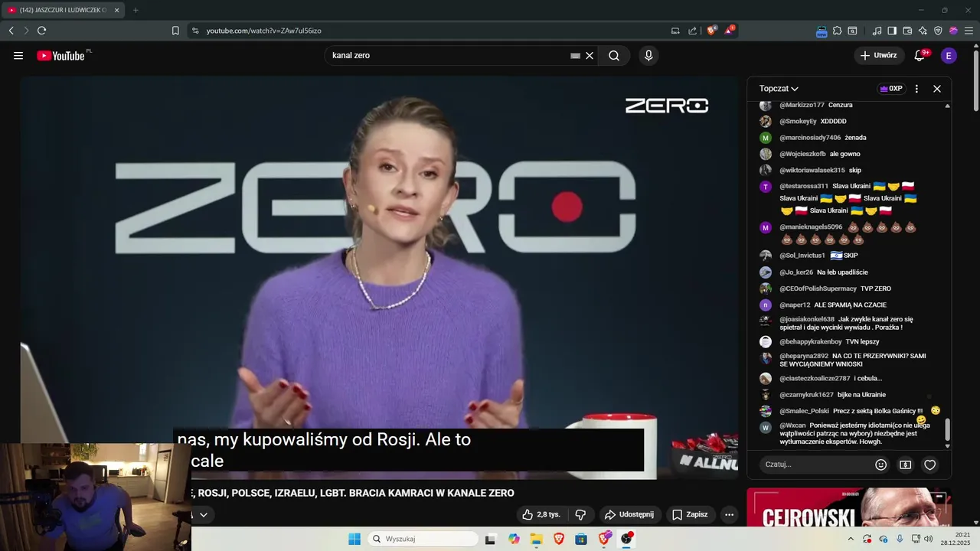The height and width of the screenshot is (551, 980).
Task: Close the current browser tab
Action: (117, 10)
